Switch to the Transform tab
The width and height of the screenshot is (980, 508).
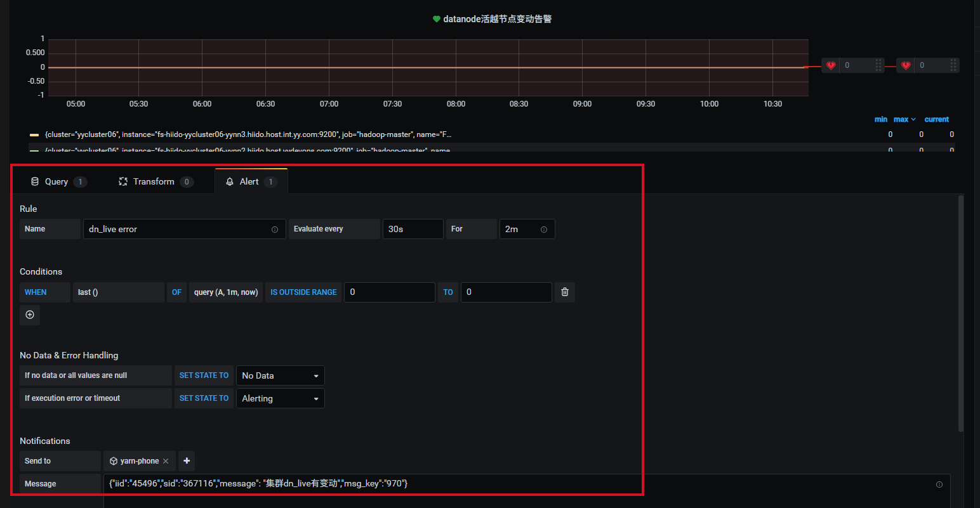(154, 182)
